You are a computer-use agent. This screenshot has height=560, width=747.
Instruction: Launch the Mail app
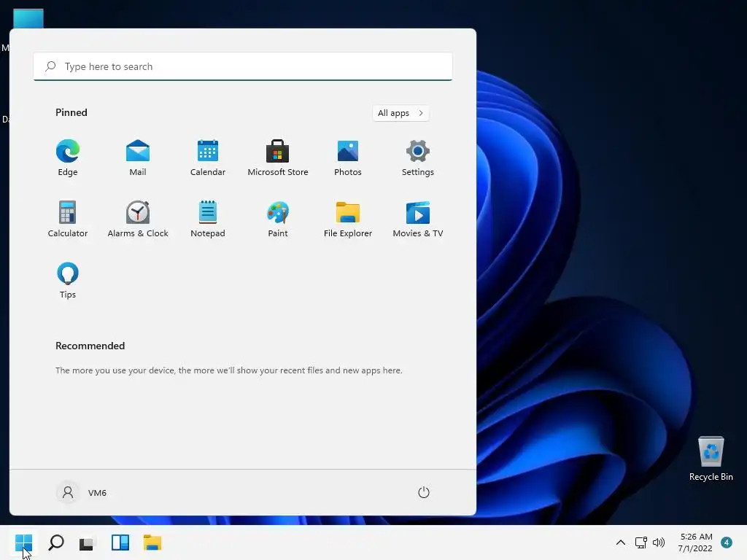(138, 158)
